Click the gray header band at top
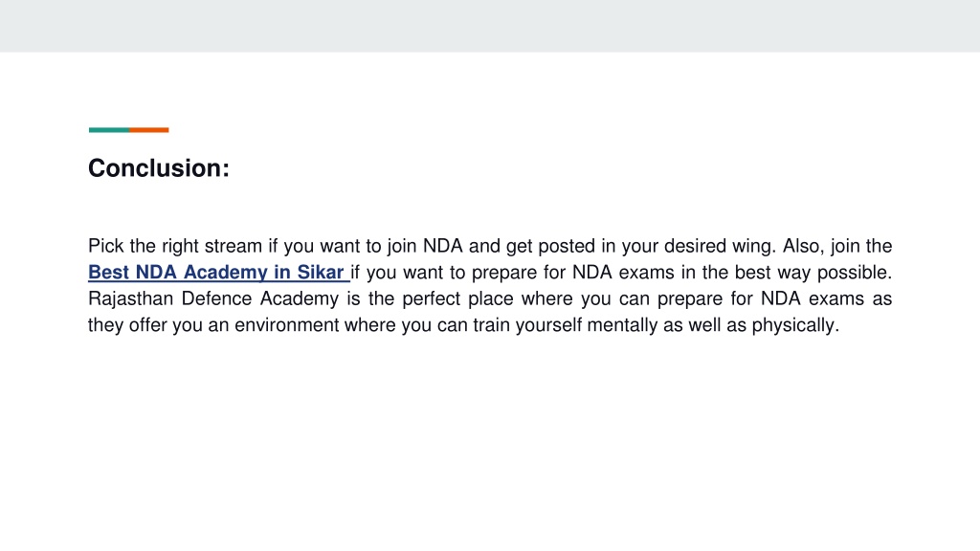The image size is (980, 551). click(490, 26)
